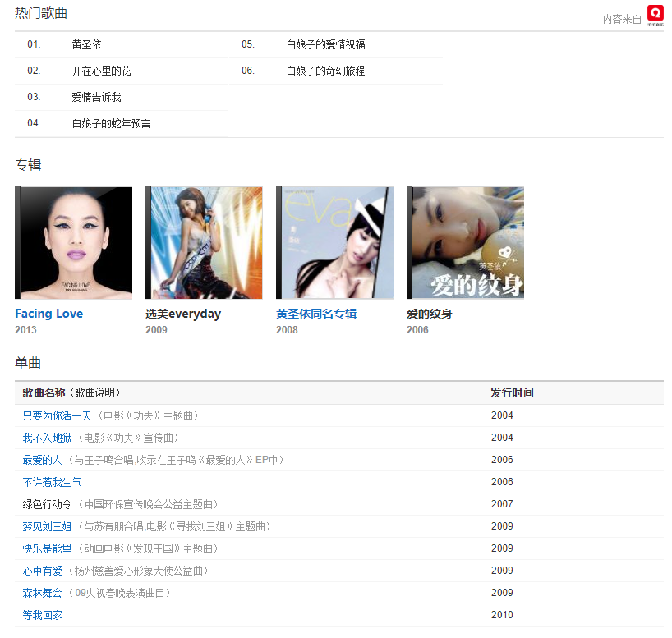The height and width of the screenshot is (638, 672).
Task: Click the 梦见刘三姐 single link
Action: [47, 526]
